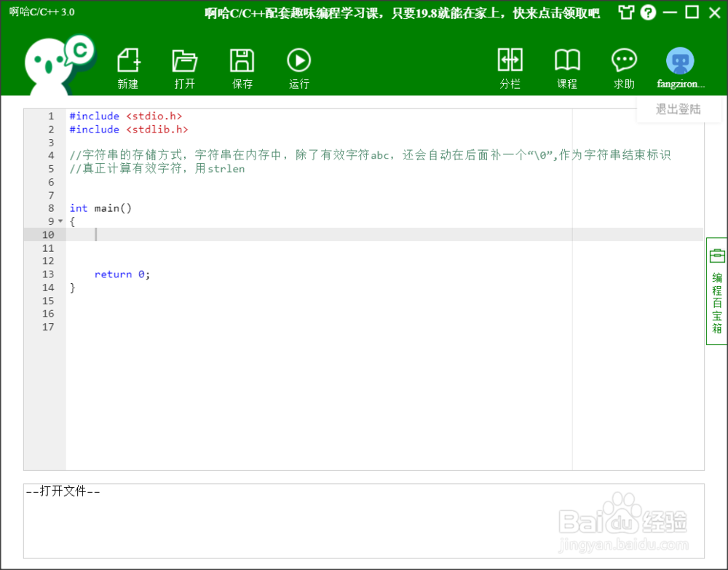Click the fangziron user avatar
The image size is (728, 570).
(679, 62)
